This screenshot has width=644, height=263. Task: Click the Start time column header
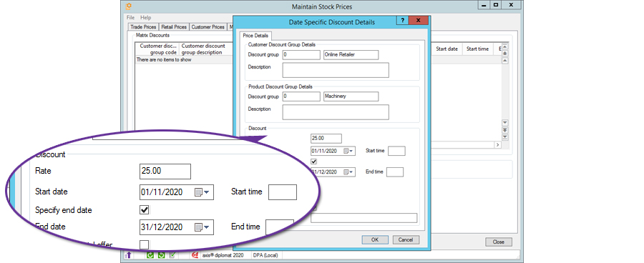478,49
